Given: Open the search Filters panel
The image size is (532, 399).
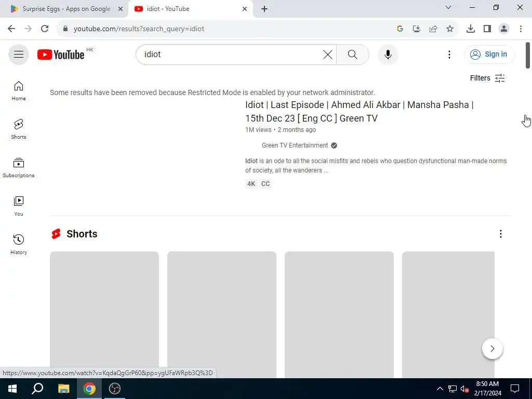Looking at the screenshot, I should (x=487, y=78).
